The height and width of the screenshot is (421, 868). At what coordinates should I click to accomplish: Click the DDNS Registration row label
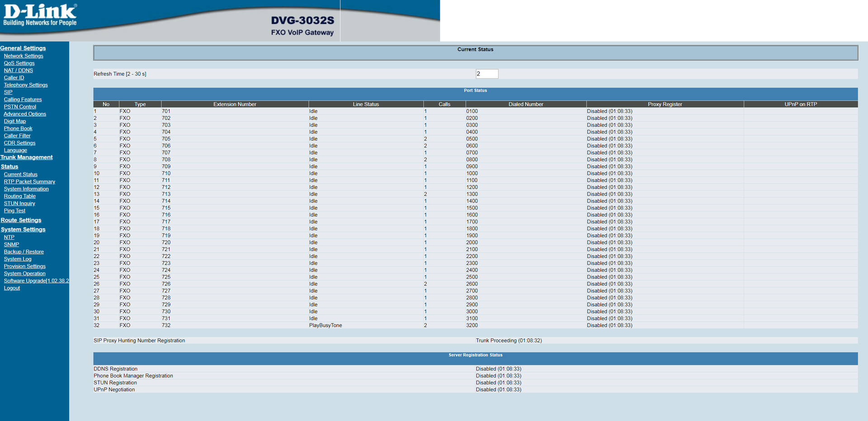point(115,369)
